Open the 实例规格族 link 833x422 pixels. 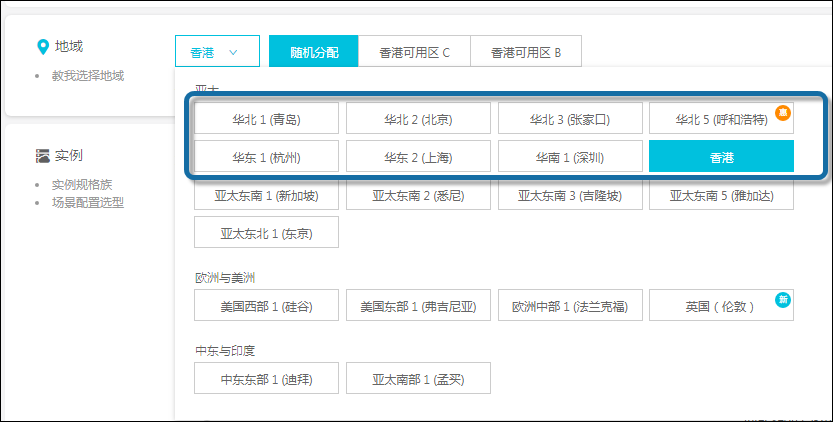[88, 186]
